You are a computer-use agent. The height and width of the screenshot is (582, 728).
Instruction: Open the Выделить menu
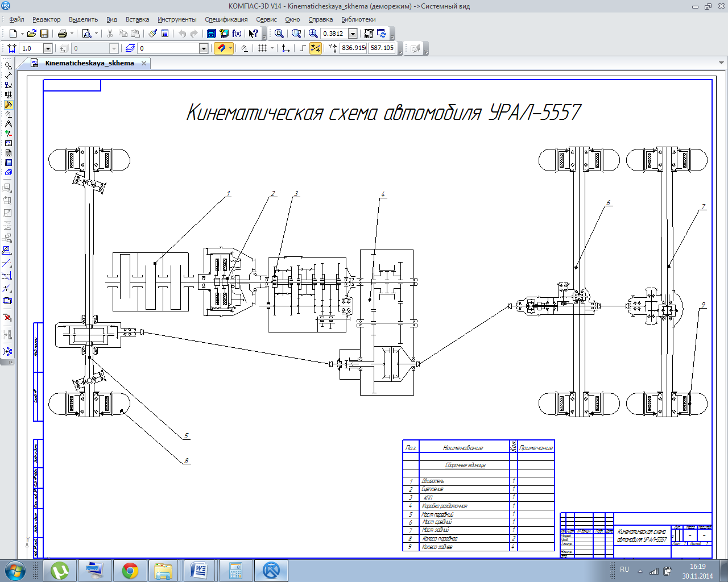[x=83, y=19]
